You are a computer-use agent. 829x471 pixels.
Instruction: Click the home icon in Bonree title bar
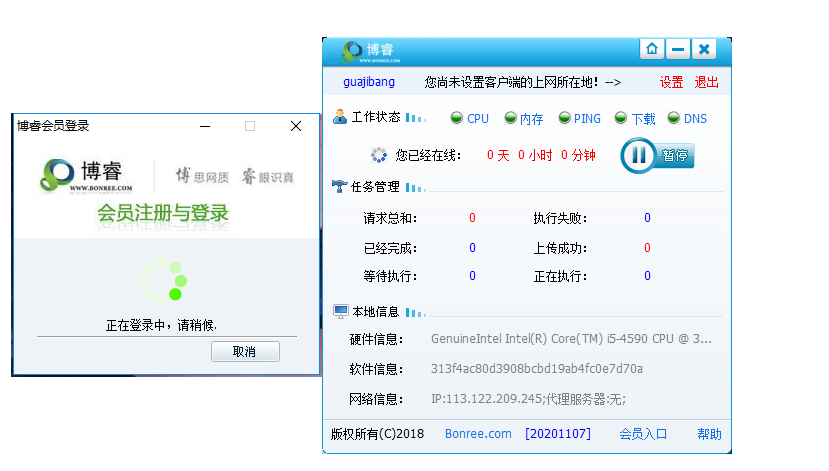652,49
